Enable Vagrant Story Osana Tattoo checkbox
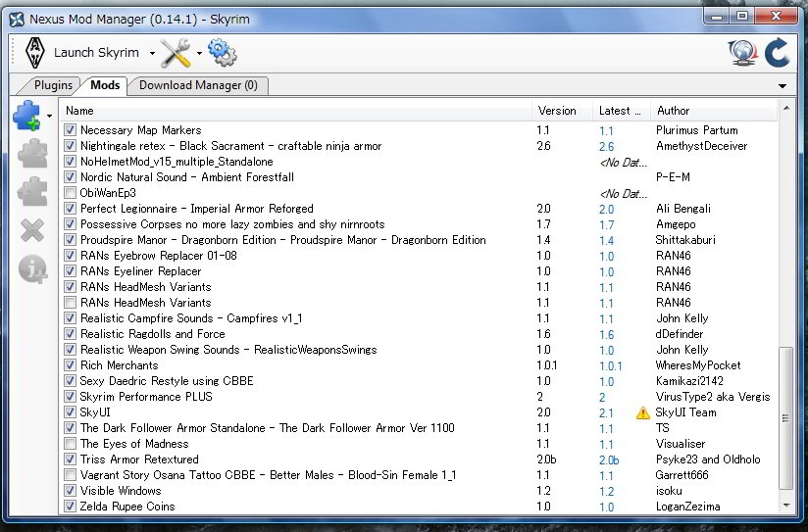The image size is (808, 532). tap(70, 475)
